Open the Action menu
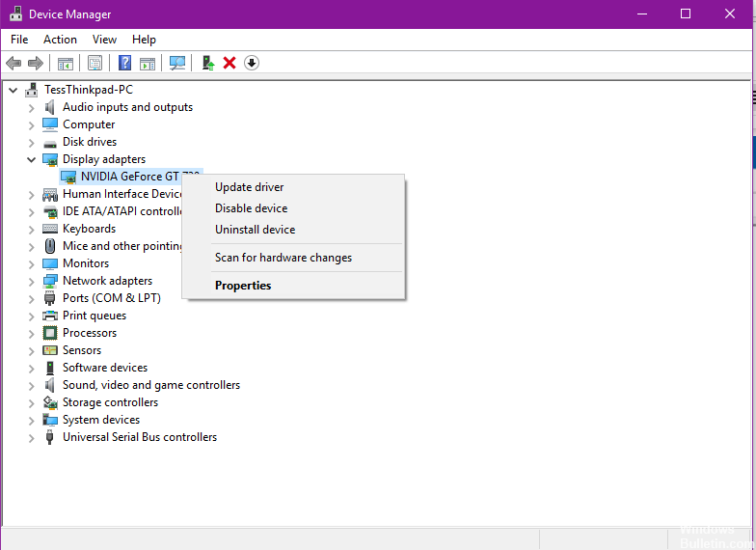756x550 pixels. tap(60, 40)
